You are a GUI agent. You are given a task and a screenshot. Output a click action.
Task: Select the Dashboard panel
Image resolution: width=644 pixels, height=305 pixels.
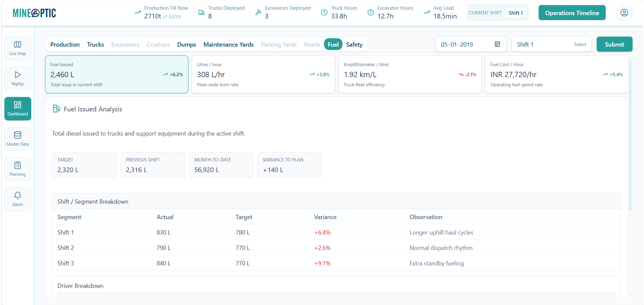click(17, 108)
